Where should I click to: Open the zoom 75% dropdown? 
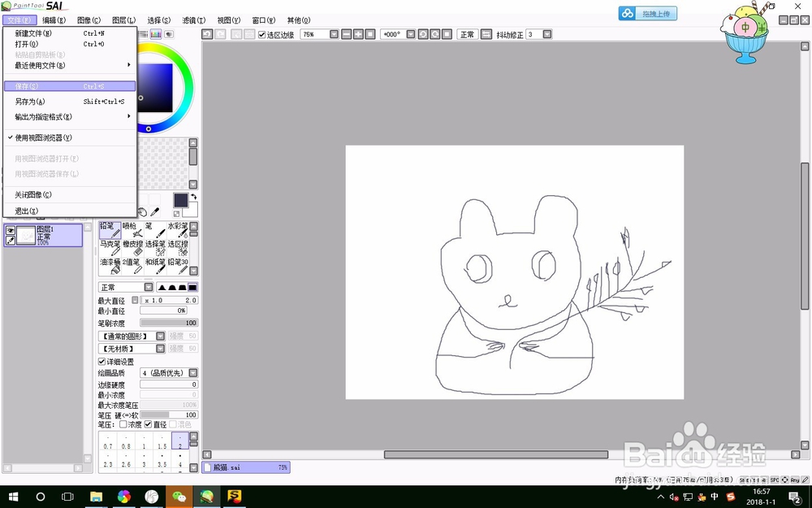334,34
